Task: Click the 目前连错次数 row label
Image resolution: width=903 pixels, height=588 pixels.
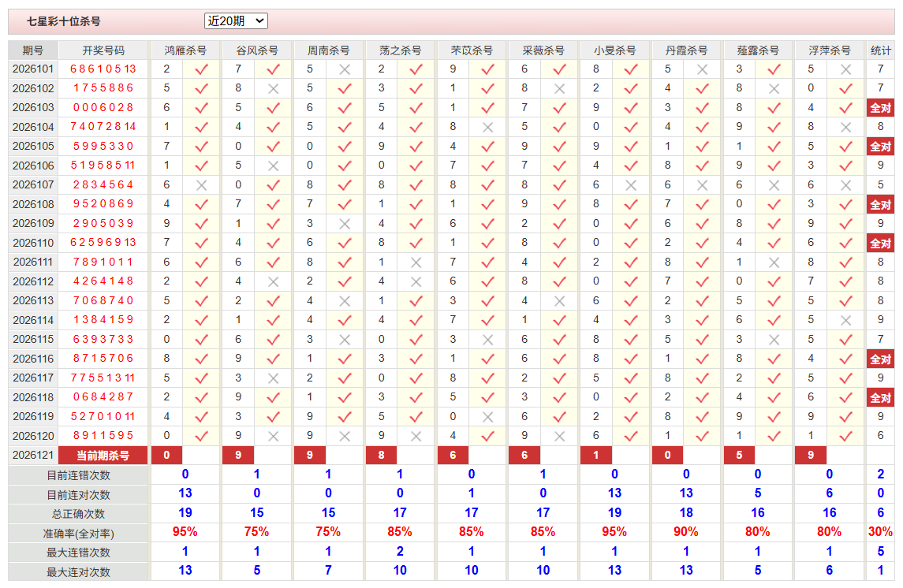Action: [78, 475]
